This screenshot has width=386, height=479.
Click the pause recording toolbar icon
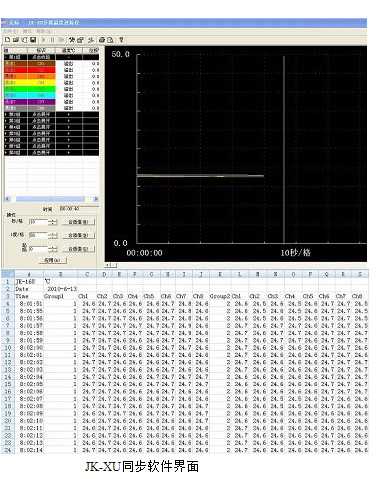[x=52, y=40]
